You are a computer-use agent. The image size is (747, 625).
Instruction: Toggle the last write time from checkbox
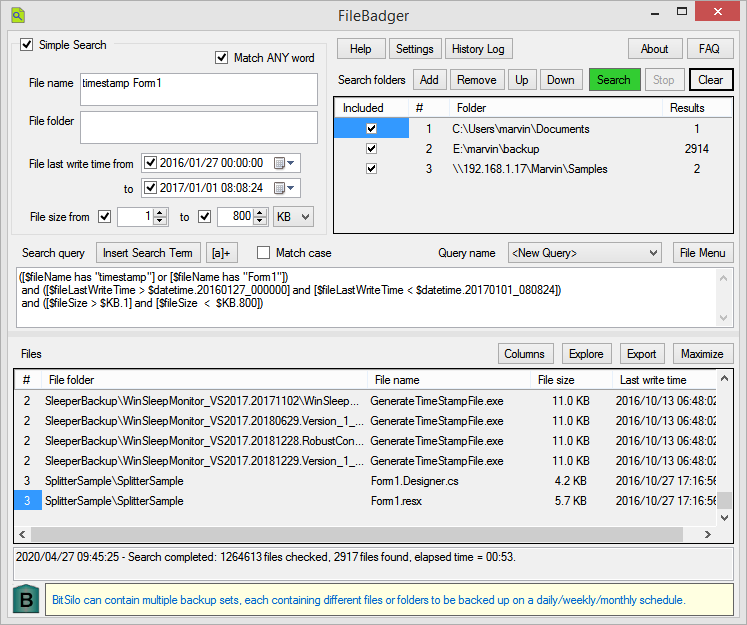[150, 163]
